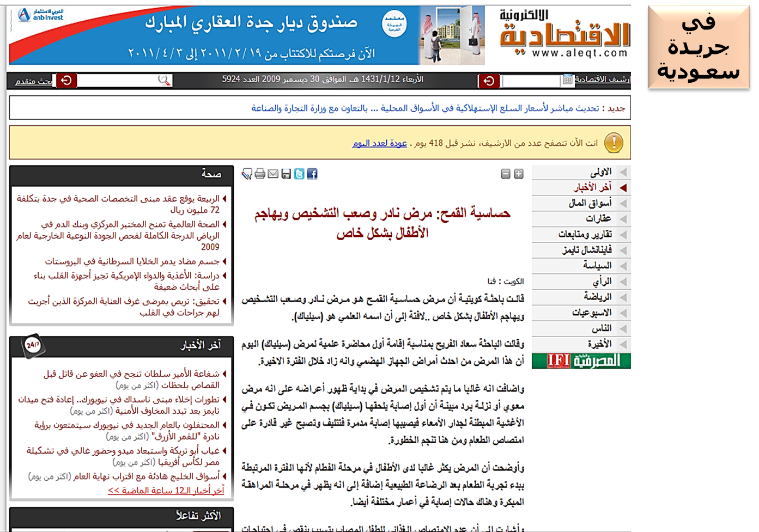759x532 pixels.
Task: Decrease font size with minus icon
Action: click(506, 174)
